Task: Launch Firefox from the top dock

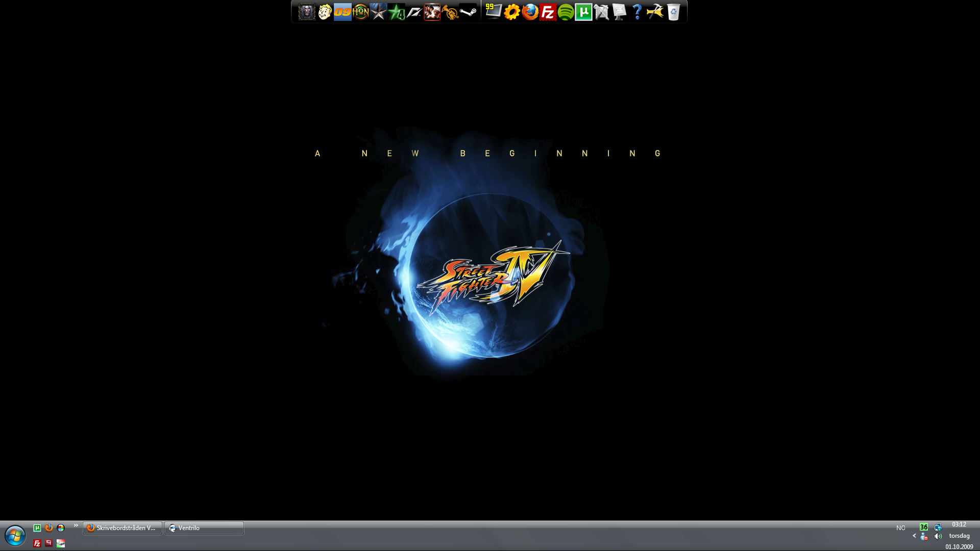Action: [530, 12]
